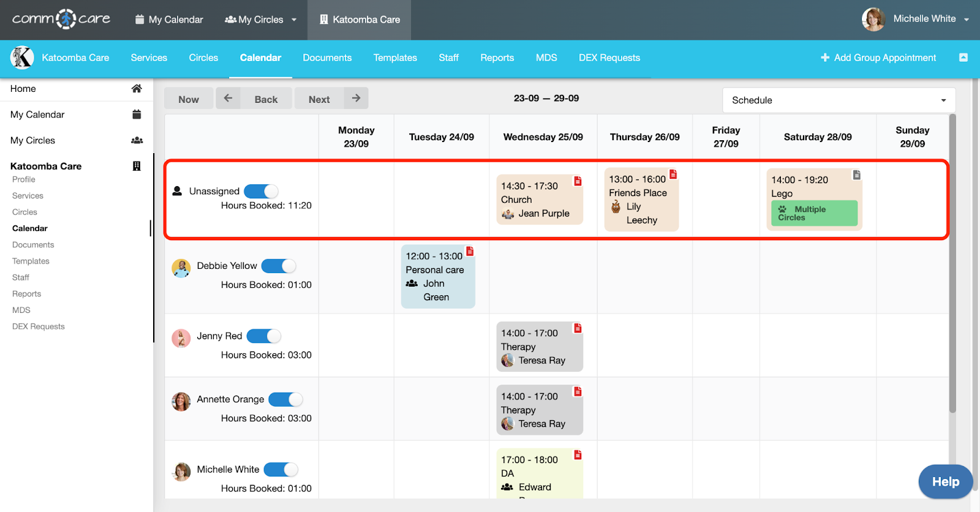The width and height of the screenshot is (980, 512).
Task: Click the Katoomba Care building icon in sidebar
Action: [137, 166]
